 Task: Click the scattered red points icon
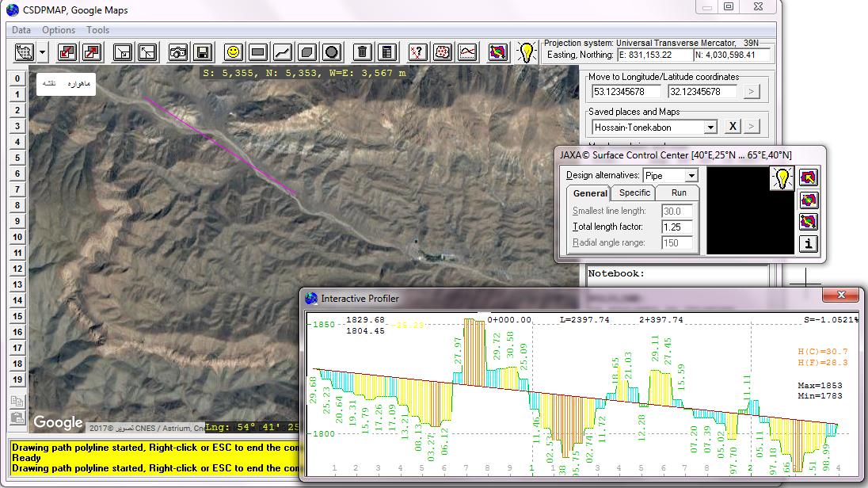442,52
